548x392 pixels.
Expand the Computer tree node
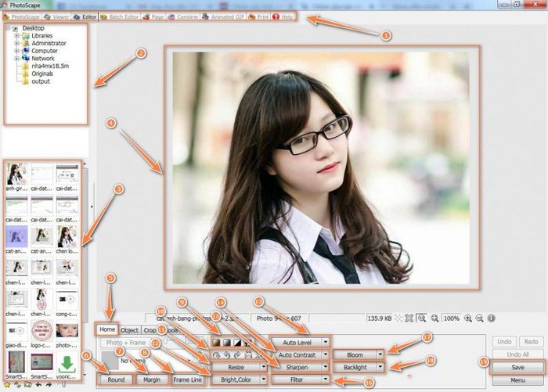(16, 51)
